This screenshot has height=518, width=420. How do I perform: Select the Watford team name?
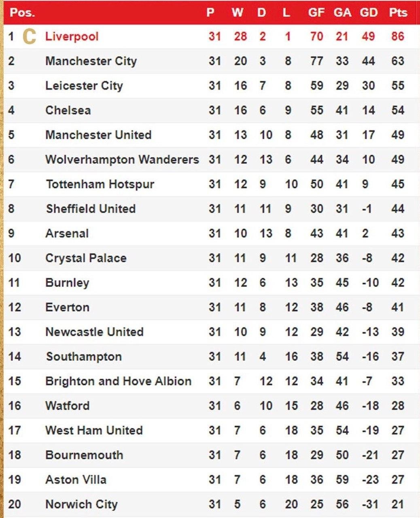click(x=67, y=406)
